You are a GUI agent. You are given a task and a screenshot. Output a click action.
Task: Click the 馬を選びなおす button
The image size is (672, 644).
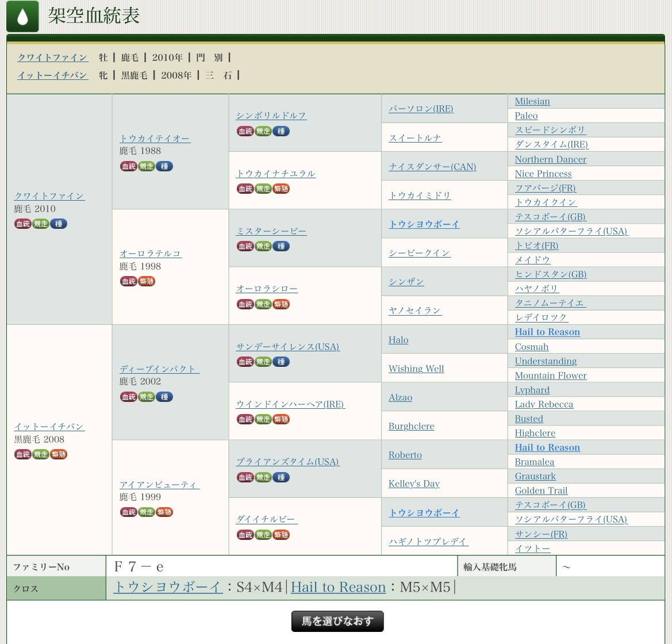pos(337,621)
